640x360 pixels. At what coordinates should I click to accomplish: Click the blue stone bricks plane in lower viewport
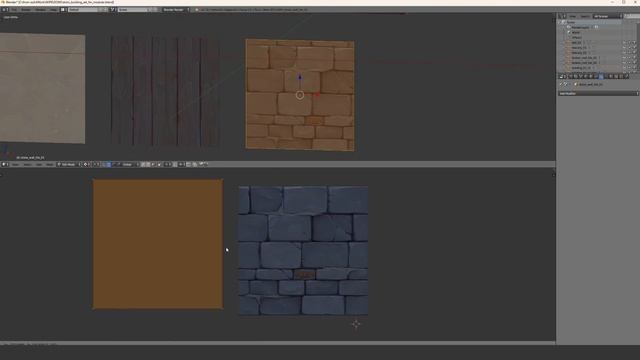click(x=303, y=250)
